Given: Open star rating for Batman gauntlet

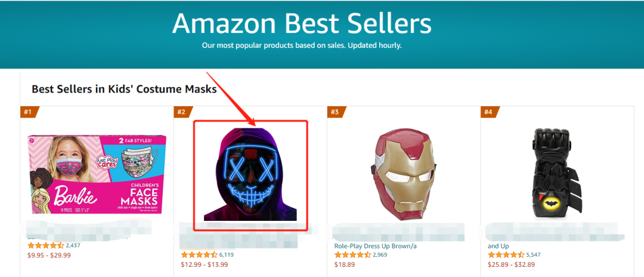Looking at the screenshot, I should 505,255.
